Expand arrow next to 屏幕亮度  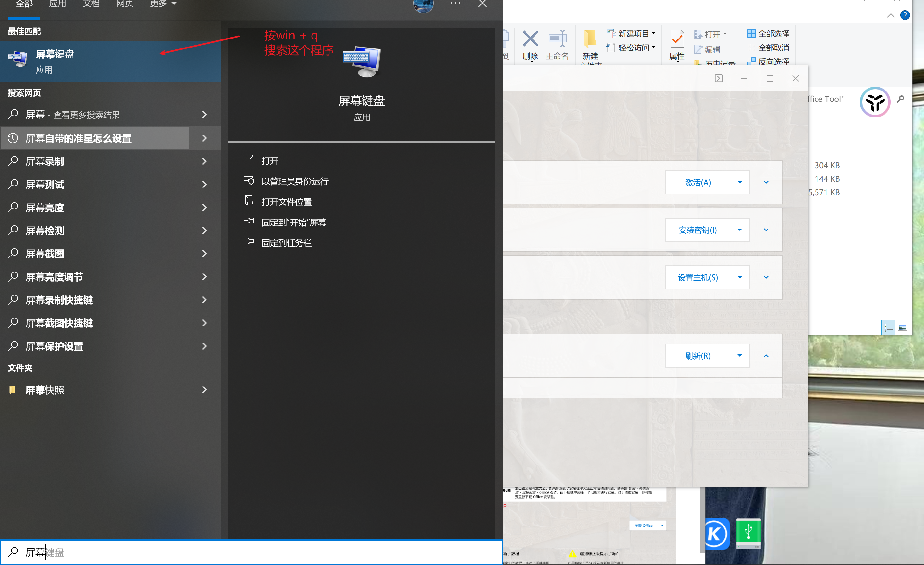(204, 207)
